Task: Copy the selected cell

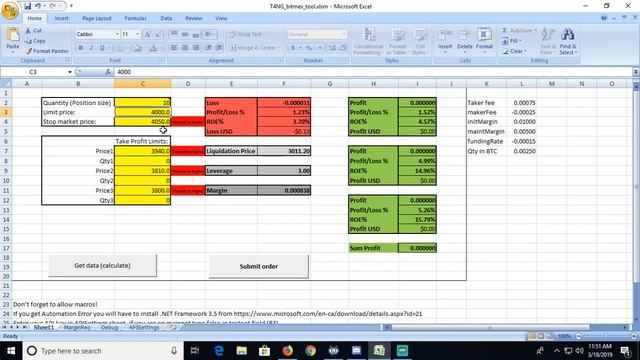Action: (x=35, y=41)
